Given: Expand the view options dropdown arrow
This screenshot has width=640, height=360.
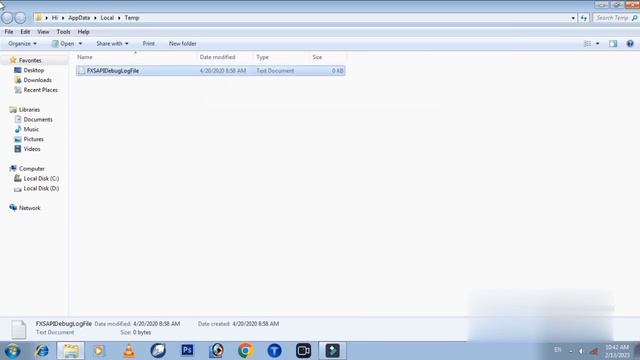Looking at the screenshot, I should coord(598,44).
